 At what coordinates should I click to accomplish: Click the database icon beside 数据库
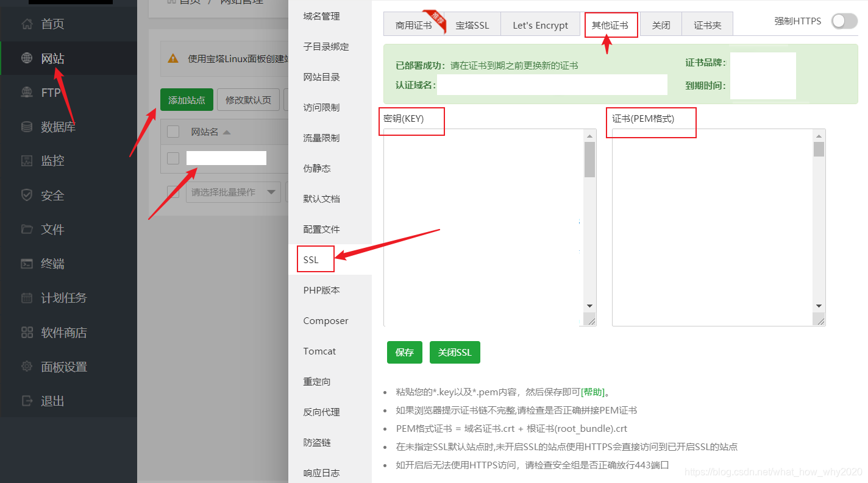[x=27, y=127]
